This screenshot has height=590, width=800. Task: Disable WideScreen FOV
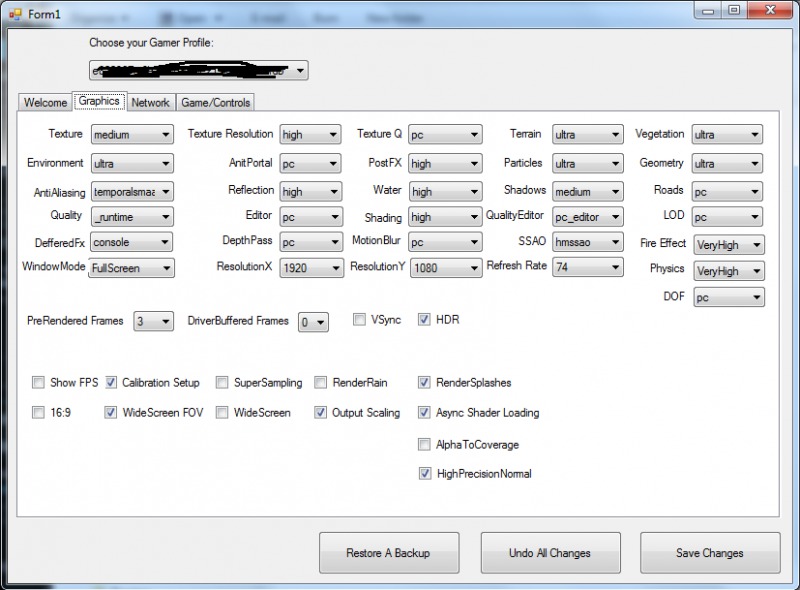coord(110,412)
